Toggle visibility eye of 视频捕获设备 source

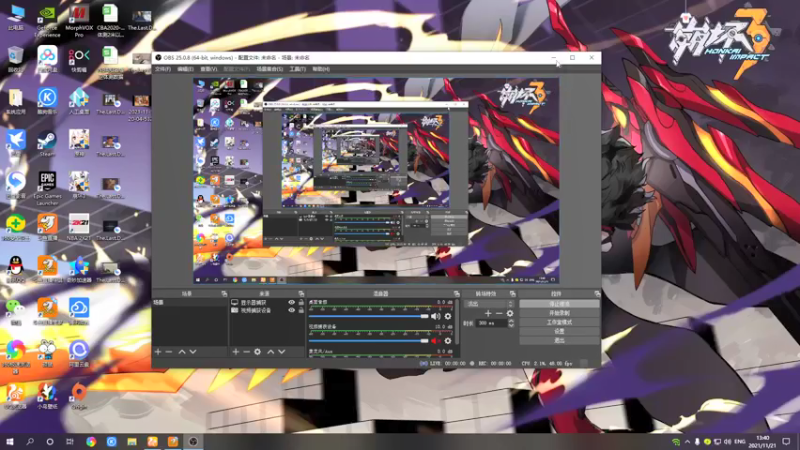tap(291, 310)
